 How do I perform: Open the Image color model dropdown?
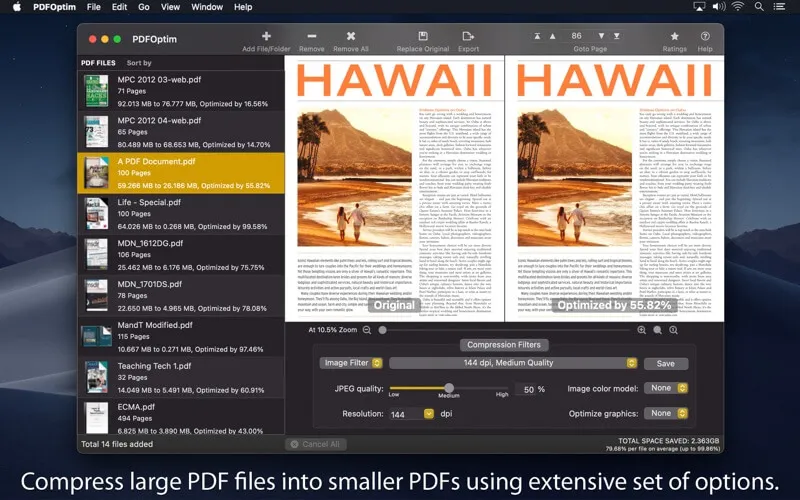[x=666, y=388]
